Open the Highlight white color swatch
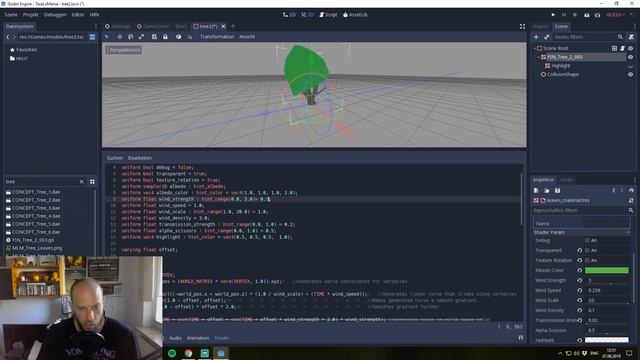Image resolution: width=640 pixels, height=360 pixels. pyautogui.click(x=607, y=340)
